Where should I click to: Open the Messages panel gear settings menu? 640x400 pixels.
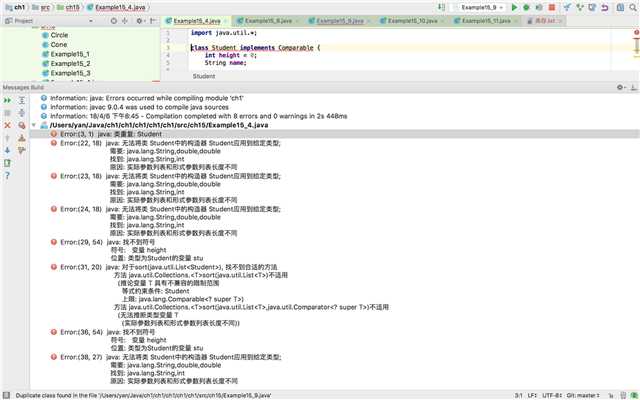pyautogui.click(x=621, y=87)
